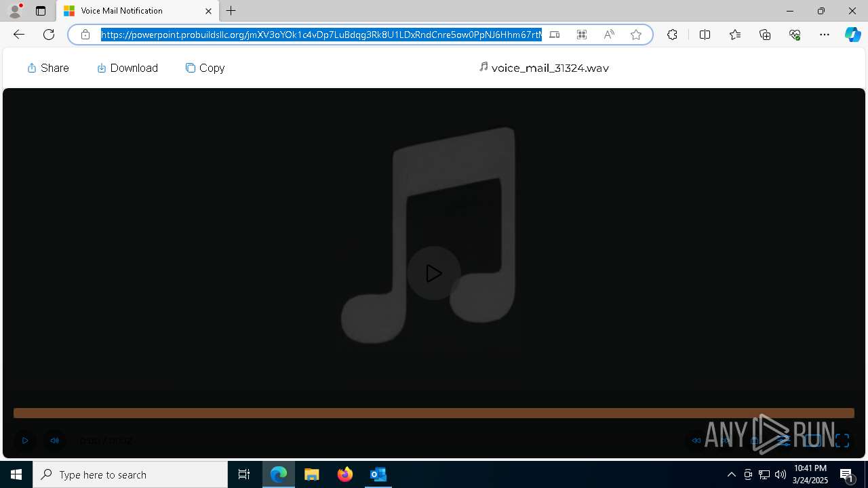868x488 pixels.
Task: Click the small play icon in player controls
Action: click(25, 441)
